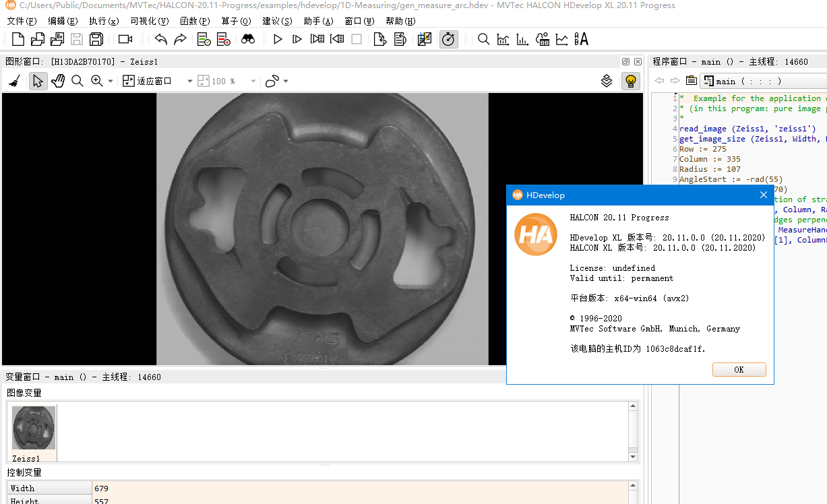Open the Find dialog via binoculars icon
Screen dimensions: 827x504
coord(248,39)
